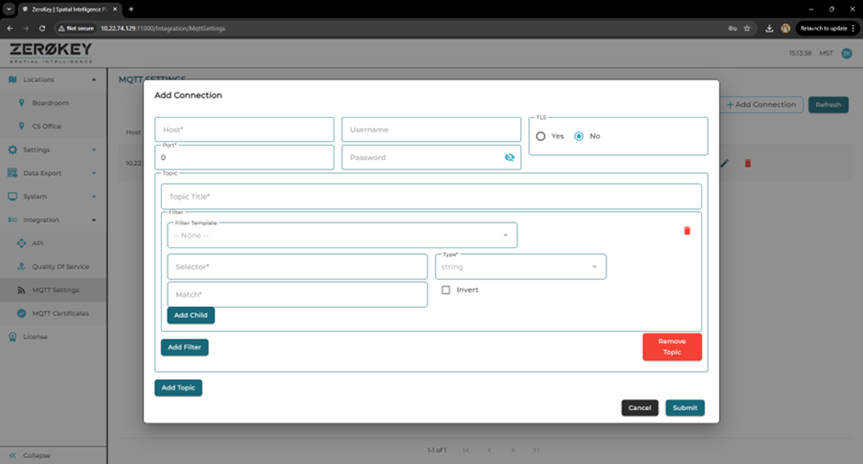Viewport: 863px width, 464px height.
Task: Click the red delete icon in connection row
Action: [x=747, y=163]
